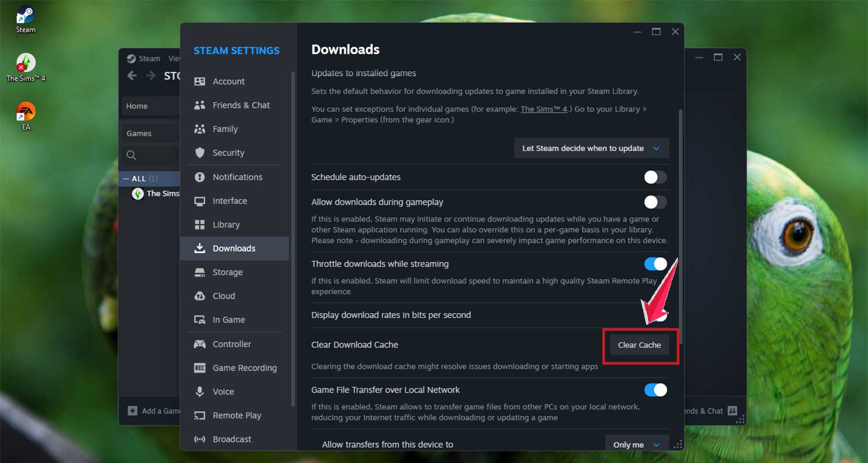Select the Home tab in the library
The height and width of the screenshot is (463, 868).
pos(137,106)
